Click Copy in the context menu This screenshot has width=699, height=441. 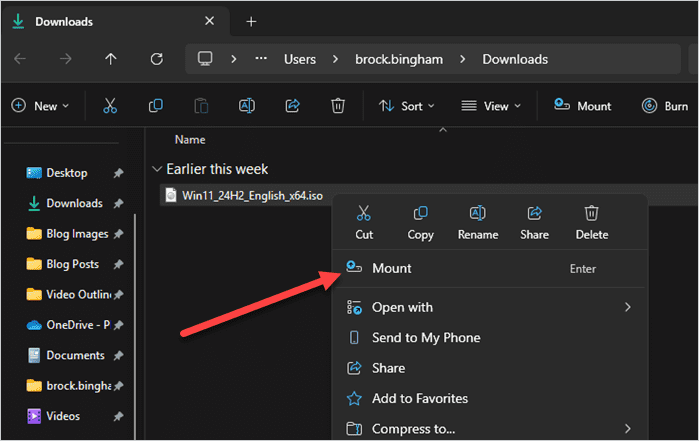[420, 223]
